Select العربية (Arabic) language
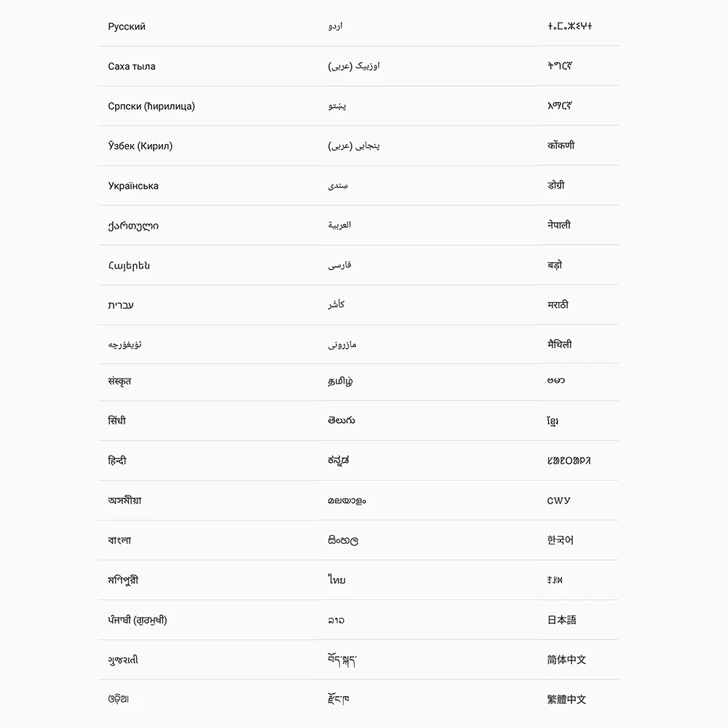This screenshot has height=728, width=728. click(339, 226)
